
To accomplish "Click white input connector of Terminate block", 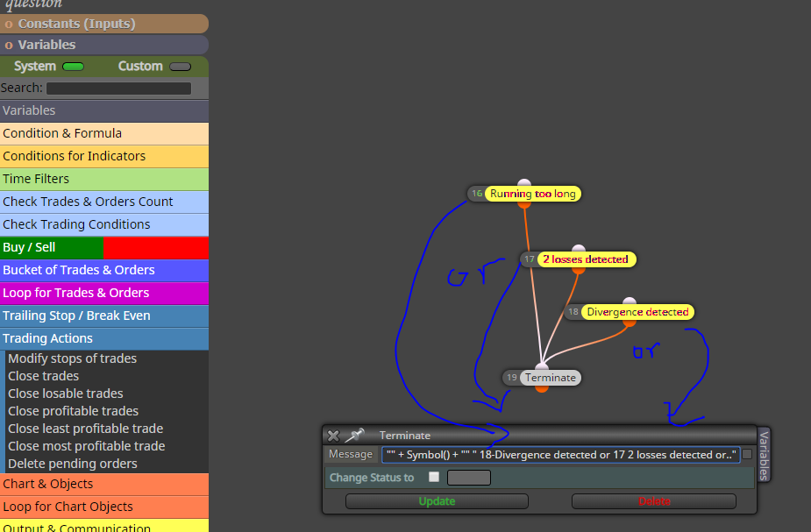I will coord(542,367).
